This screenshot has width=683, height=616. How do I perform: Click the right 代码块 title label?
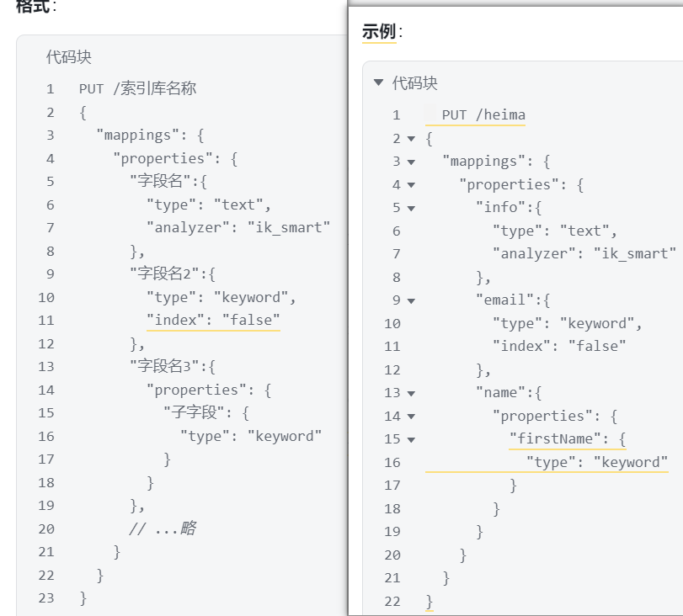tap(414, 82)
